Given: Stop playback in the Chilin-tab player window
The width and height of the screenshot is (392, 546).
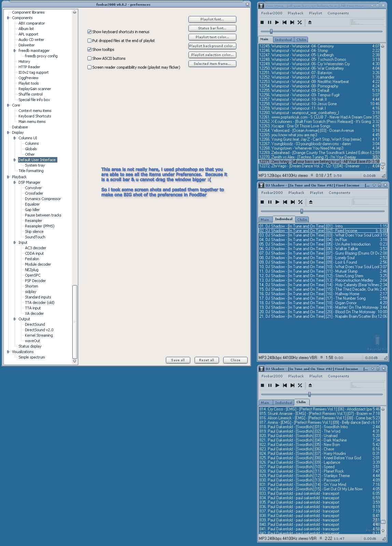Looking at the screenshot, I should (262, 386).
